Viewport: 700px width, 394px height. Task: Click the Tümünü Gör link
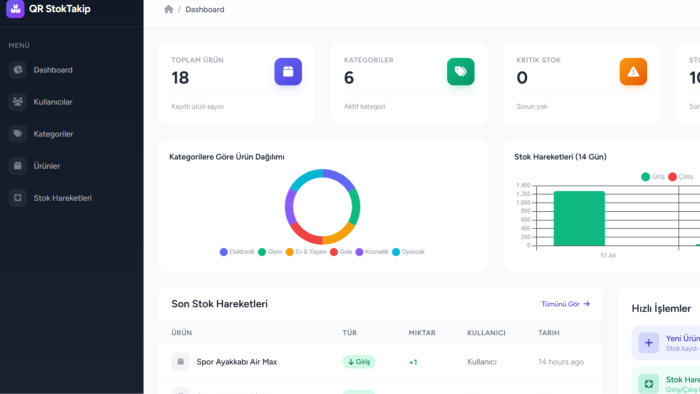tap(566, 304)
